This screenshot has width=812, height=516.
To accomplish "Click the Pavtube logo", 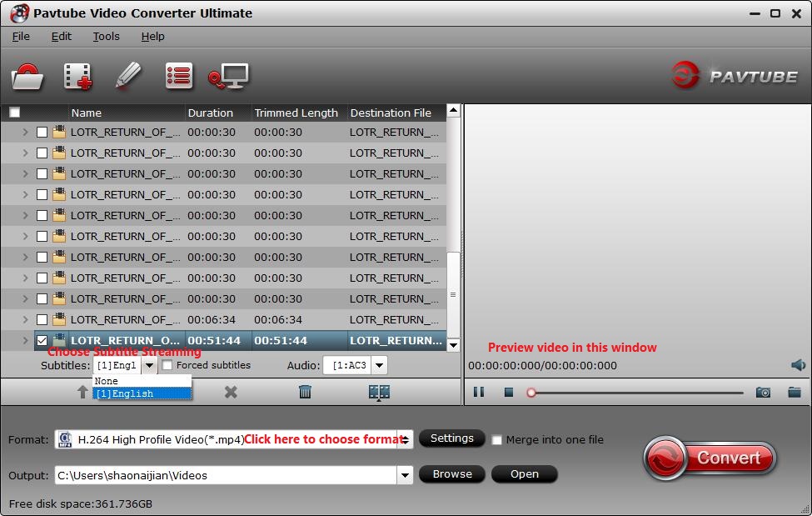I will [x=735, y=76].
